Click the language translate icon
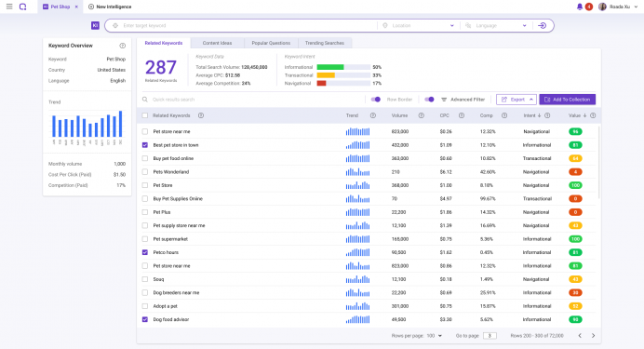The height and width of the screenshot is (349, 644). (468, 25)
